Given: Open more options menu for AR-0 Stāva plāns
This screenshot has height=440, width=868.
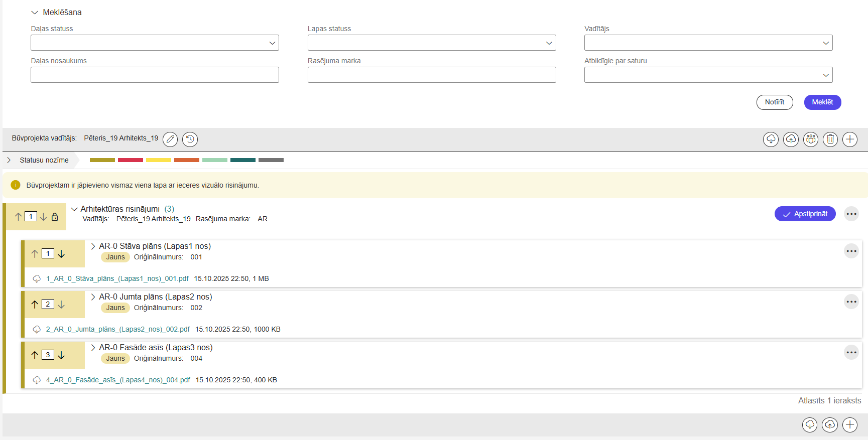Looking at the screenshot, I should coord(851,251).
